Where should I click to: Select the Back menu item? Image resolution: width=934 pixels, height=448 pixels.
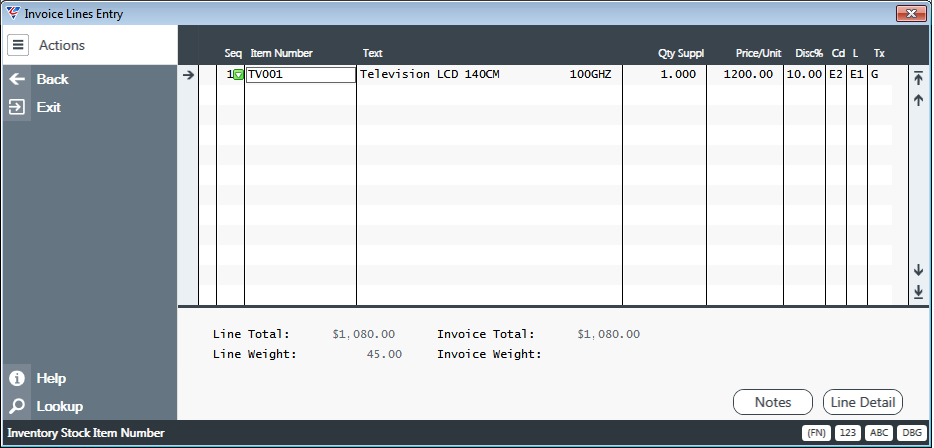coord(52,79)
